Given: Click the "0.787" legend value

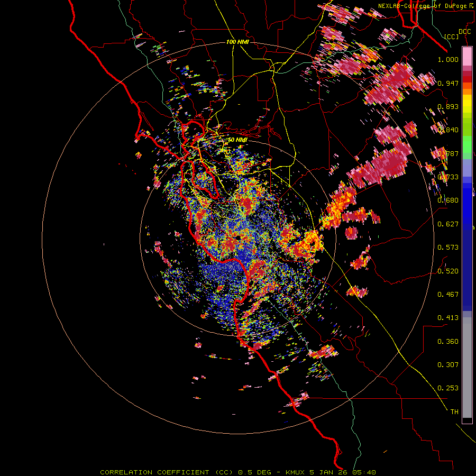Looking at the screenshot, I should tap(448, 153).
